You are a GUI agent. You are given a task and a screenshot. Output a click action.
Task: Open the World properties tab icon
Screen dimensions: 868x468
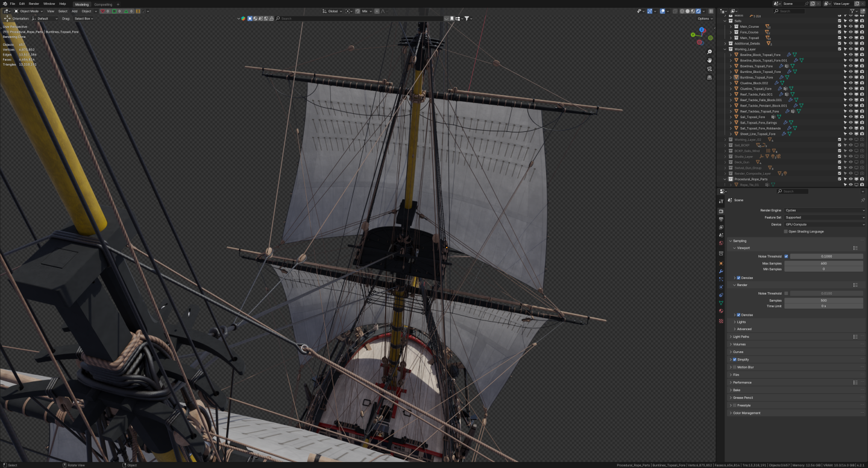pos(721,243)
